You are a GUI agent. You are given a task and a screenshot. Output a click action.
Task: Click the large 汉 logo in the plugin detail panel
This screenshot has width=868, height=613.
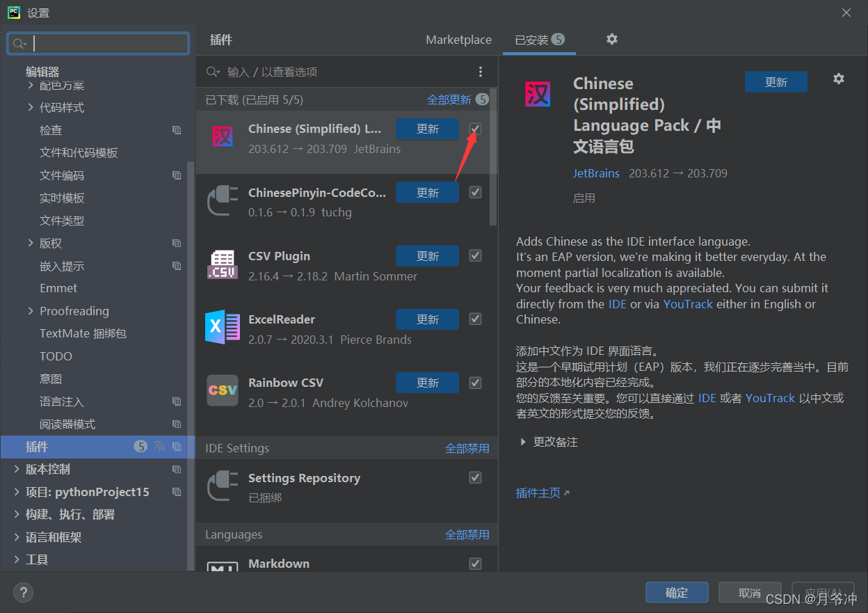pyautogui.click(x=538, y=94)
